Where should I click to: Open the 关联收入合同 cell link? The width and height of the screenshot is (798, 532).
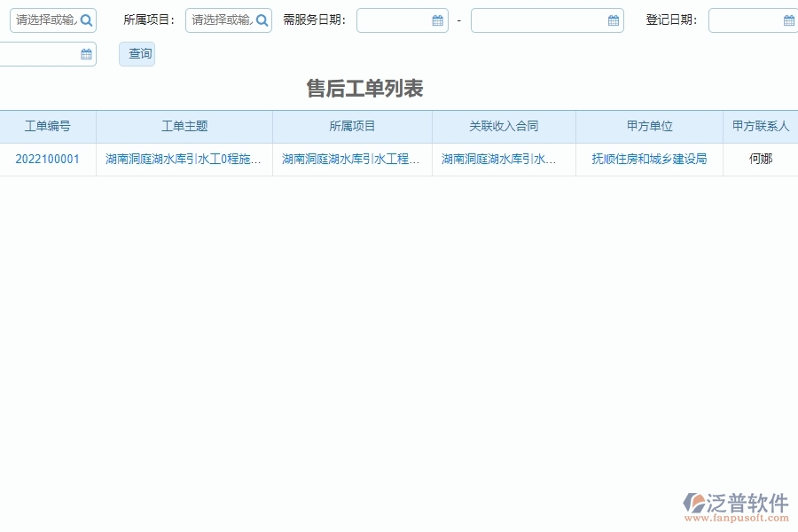coord(504,160)
